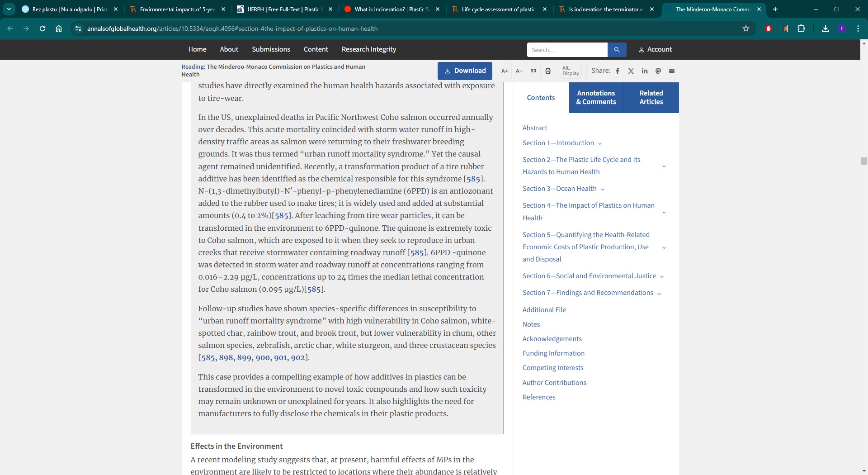Expand Section 5 Economic Costs chevron

(664, 247)
